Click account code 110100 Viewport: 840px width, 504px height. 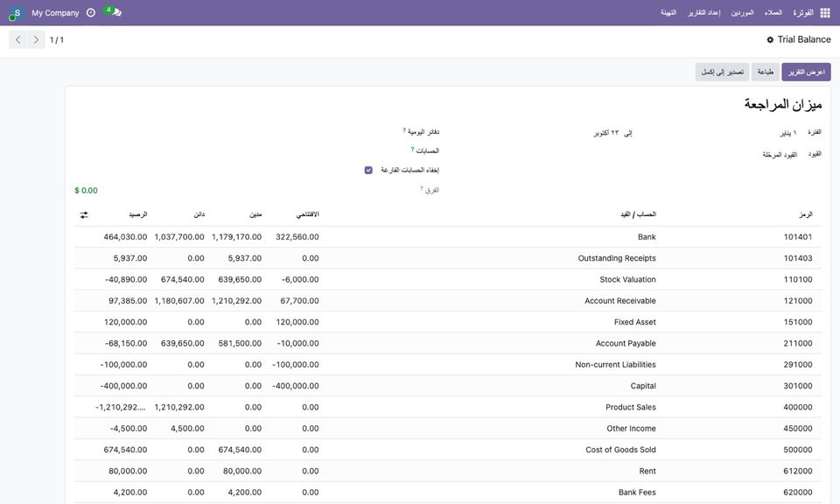pyautogui.click(x=798, y=280)
